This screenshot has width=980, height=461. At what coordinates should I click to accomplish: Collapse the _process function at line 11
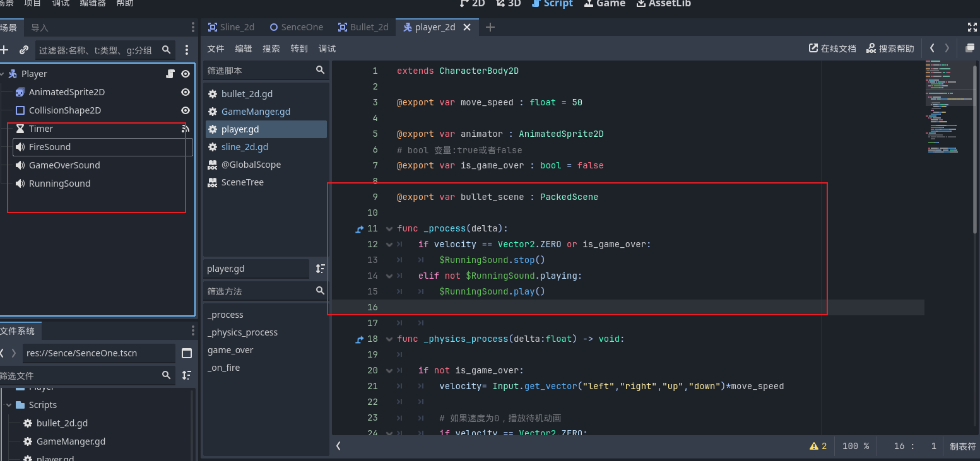(x=389, y=229)
